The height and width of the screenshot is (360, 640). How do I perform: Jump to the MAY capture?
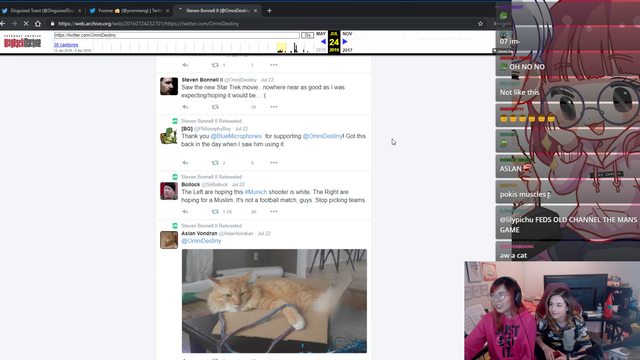[321, 34]
